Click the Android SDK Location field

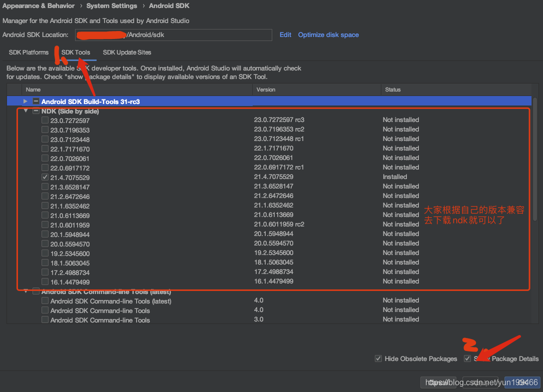[x=174, y=35]
